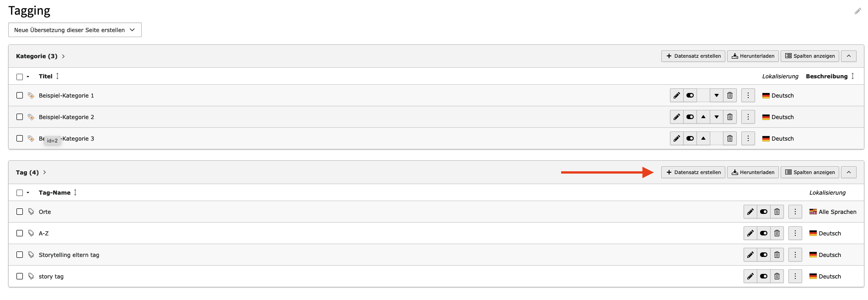Toggle visibility of Beispiel-Kategorie 2
The image size is (868, 300).
pos(690,117)
